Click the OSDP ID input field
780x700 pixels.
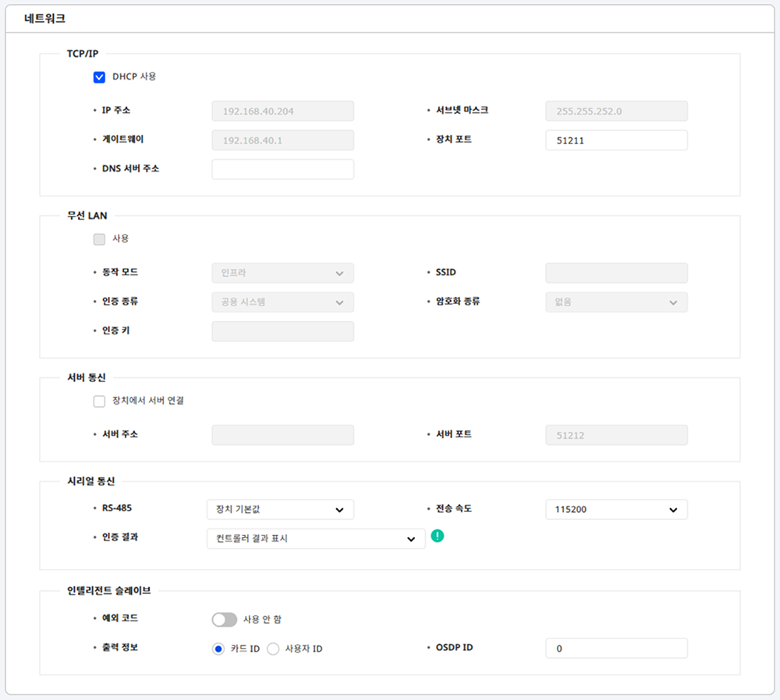pos(616,649)
